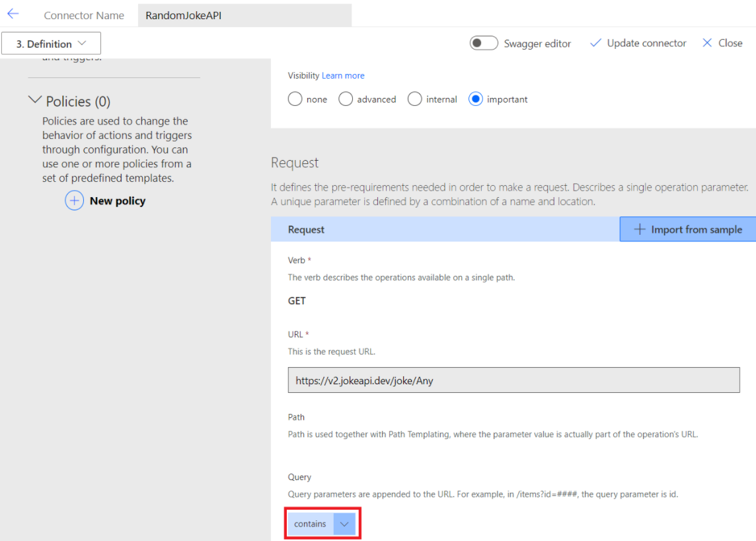Select the 'internal' visibility radio button
This screenshot has width=756, height=541.
pos(415,99)
